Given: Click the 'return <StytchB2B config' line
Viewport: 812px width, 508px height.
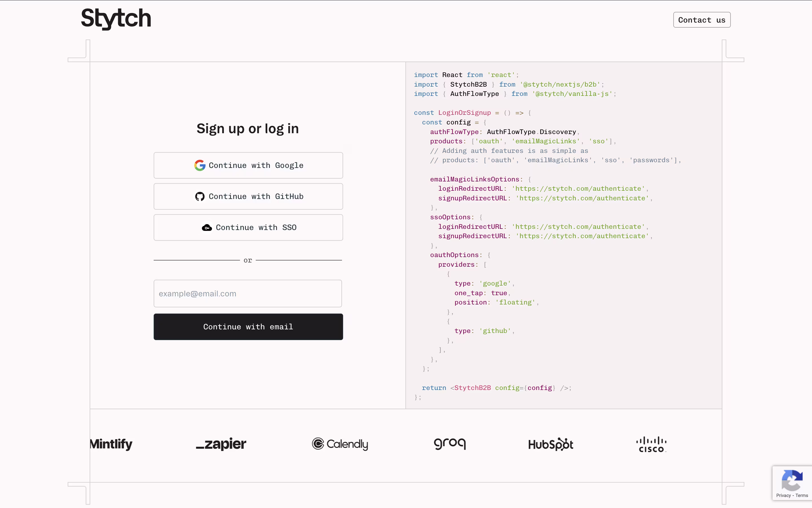Looking at the screenshot, I should pos(497,388).
